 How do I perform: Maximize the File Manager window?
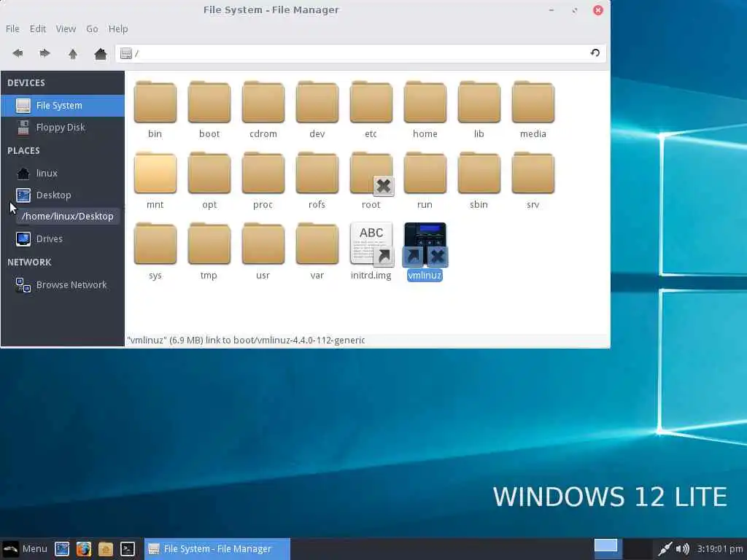tap(575, 10)
